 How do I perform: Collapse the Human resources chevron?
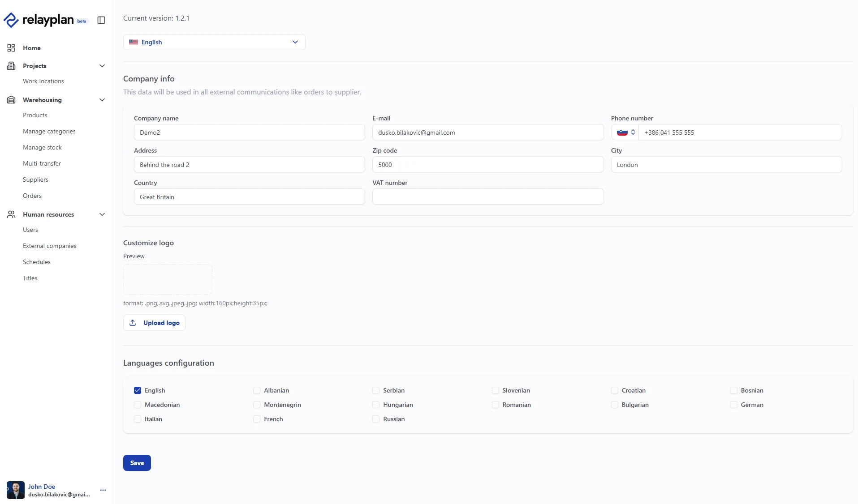point(102,214)
